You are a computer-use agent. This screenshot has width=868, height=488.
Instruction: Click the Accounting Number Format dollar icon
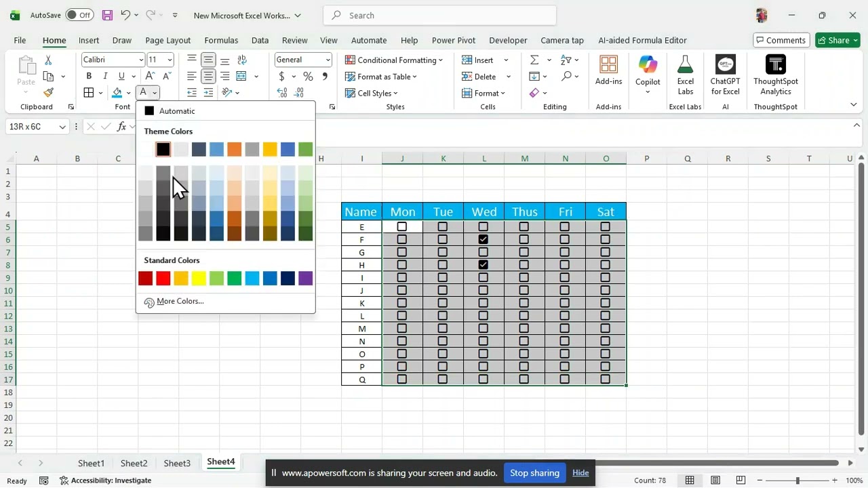click(281, 76)
